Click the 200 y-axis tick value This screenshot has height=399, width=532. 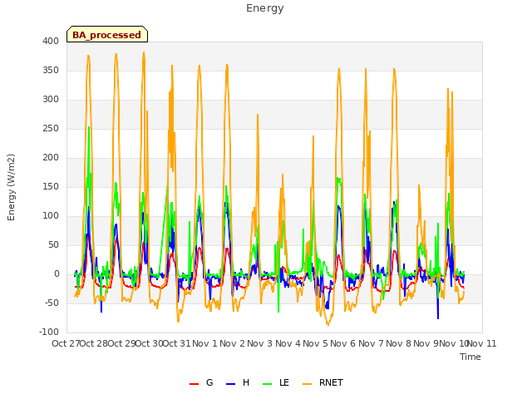click(51, 157)
